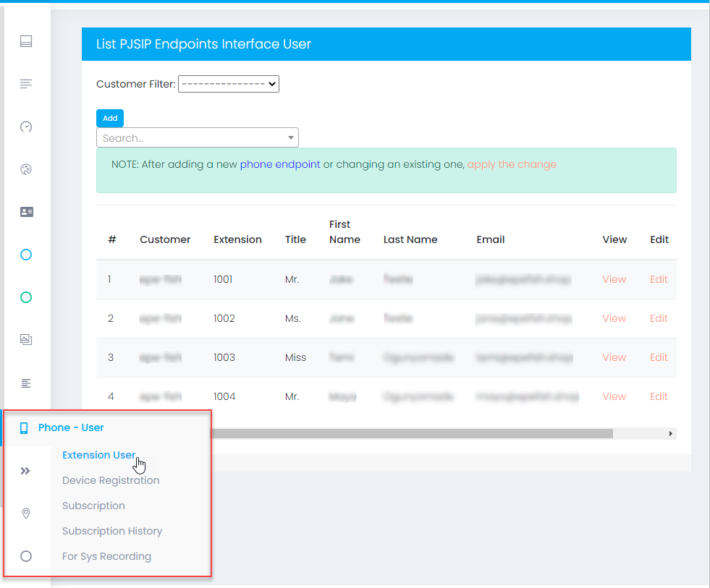This screenshot has width=710, height=588.
Task: Click the laptop icon in the sidebar
Action: click(26, 41)
